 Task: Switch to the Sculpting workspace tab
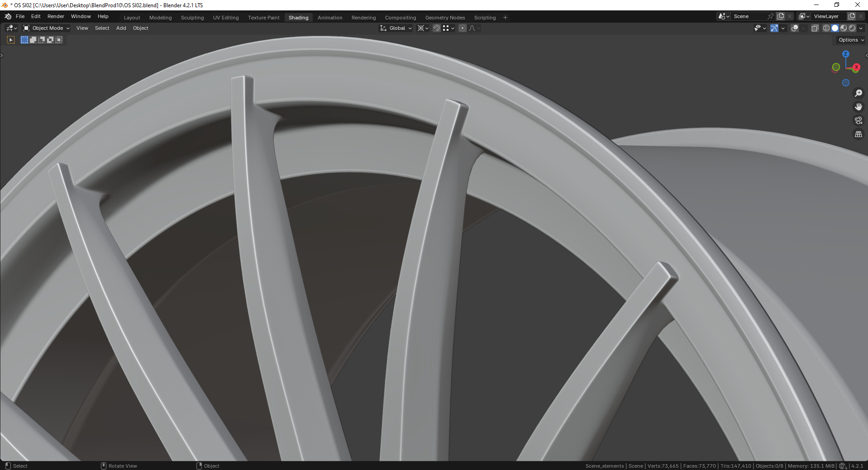click(x=192, y=18)
